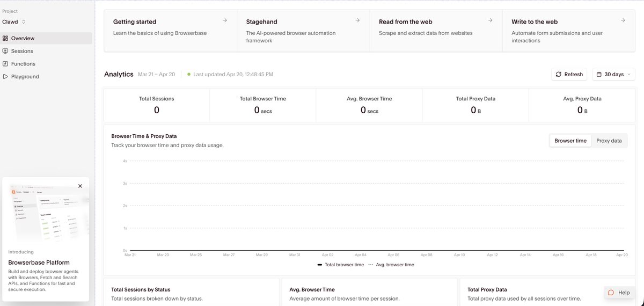Switch chart to Browser time view
The height and width of the screenshot is (306, 644).
(570, 141)
